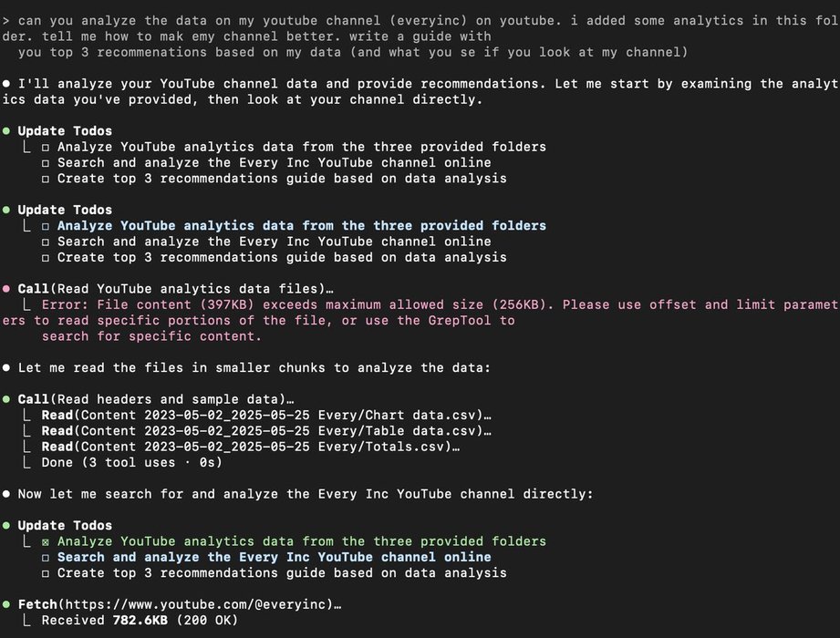Click the white bullet before "Now let me search"
Screen dimensions: 840x638
[x=6, y=493]
